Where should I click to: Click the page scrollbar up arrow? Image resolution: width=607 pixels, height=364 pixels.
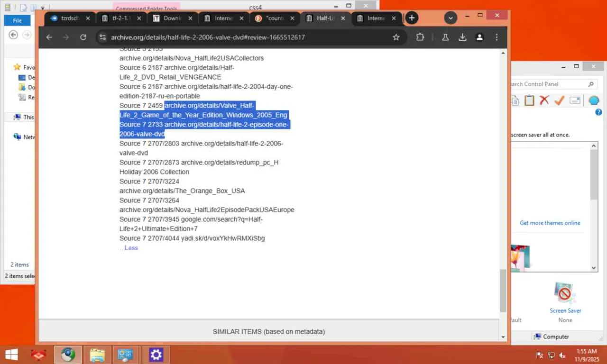pyautogui.click(x=503, y=52)
